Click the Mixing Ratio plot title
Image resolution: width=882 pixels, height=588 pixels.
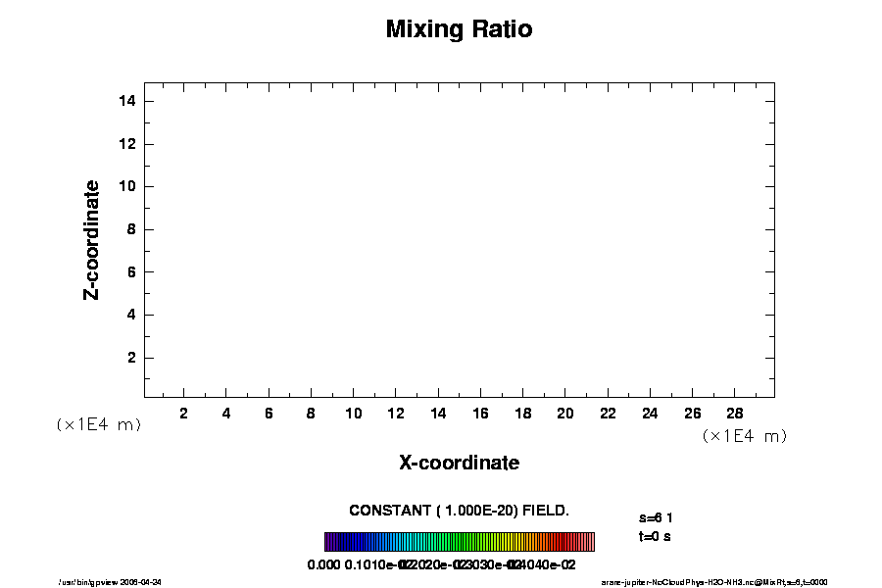459,29
